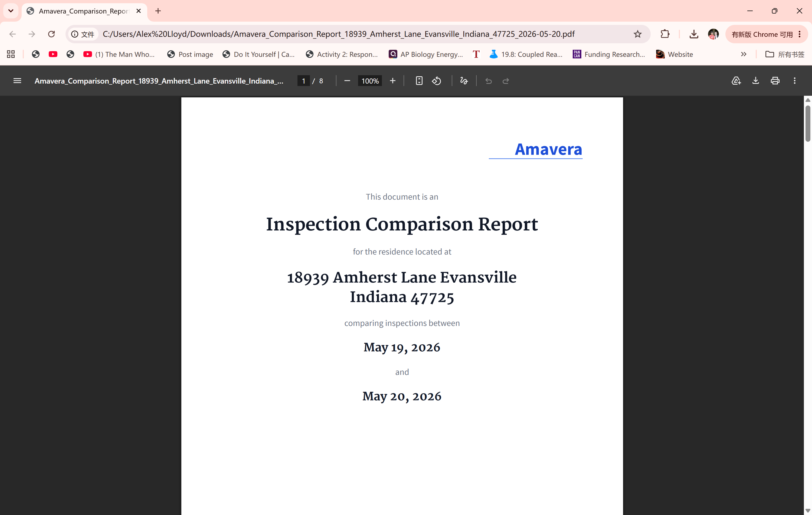Reload the current PDF page

pos(51,34)
